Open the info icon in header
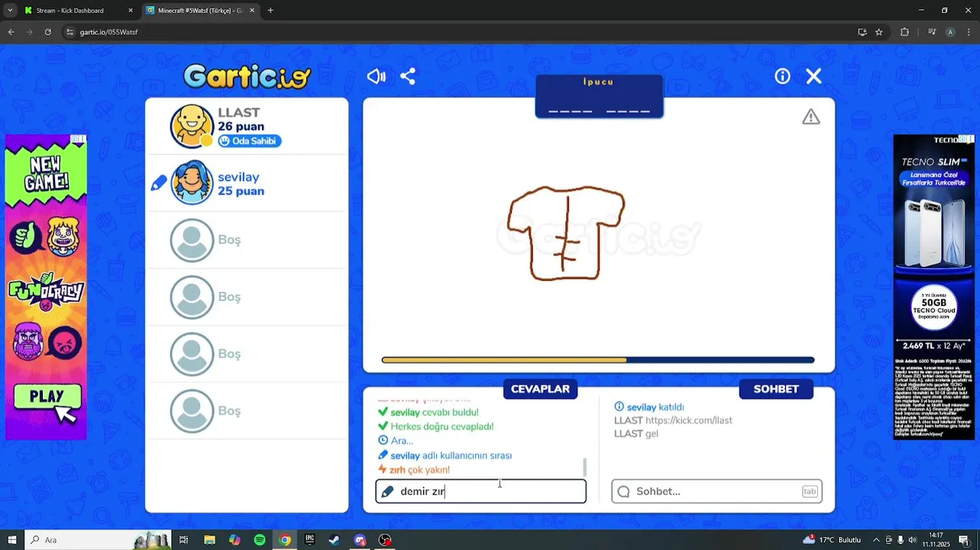 (782, 76)
